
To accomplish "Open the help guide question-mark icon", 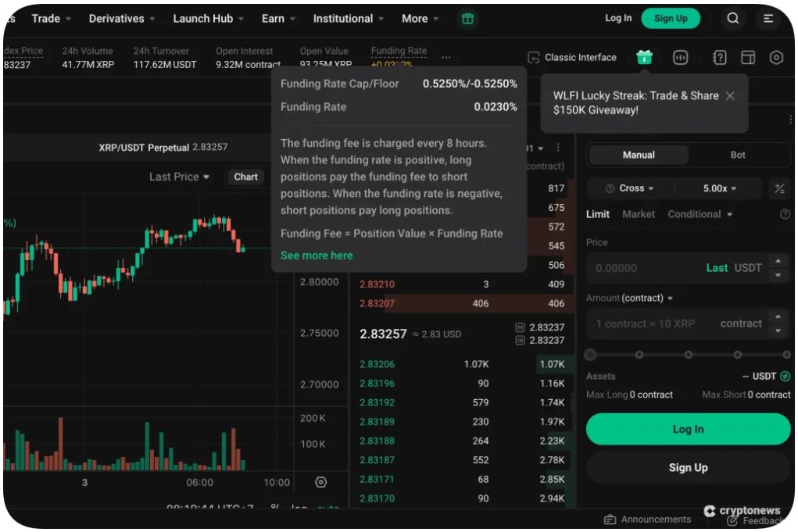I will [x=720, y=58].
